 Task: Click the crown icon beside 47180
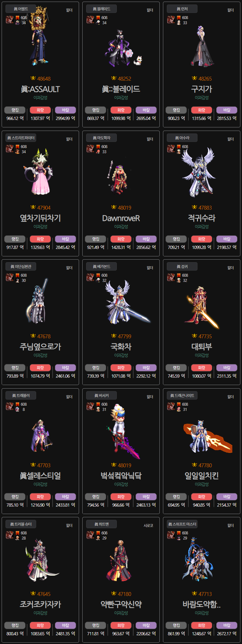tap(114, 594)
